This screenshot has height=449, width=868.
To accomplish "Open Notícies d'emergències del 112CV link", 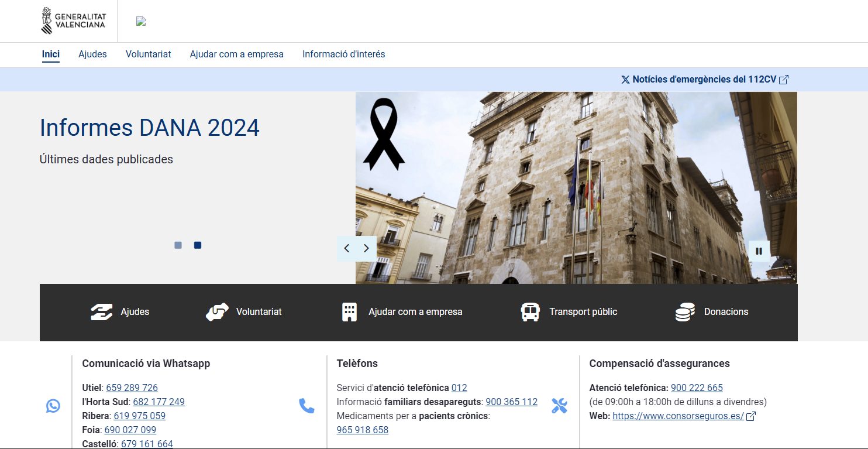I will 705,80.
